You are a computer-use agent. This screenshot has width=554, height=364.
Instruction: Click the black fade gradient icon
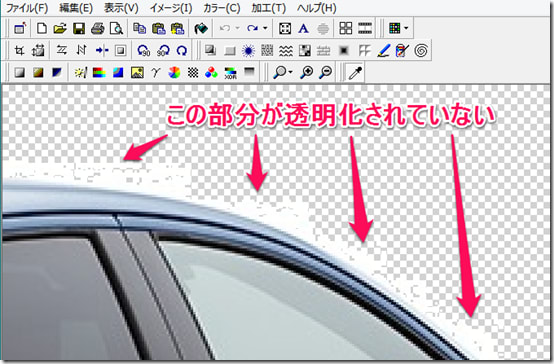click(x=249, y=72)
